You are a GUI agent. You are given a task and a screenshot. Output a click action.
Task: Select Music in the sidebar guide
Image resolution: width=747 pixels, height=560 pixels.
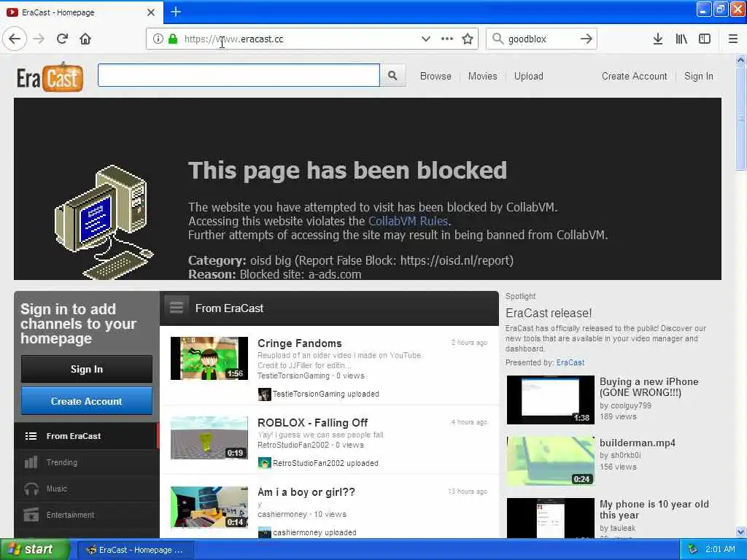click(x=86, y=489)
